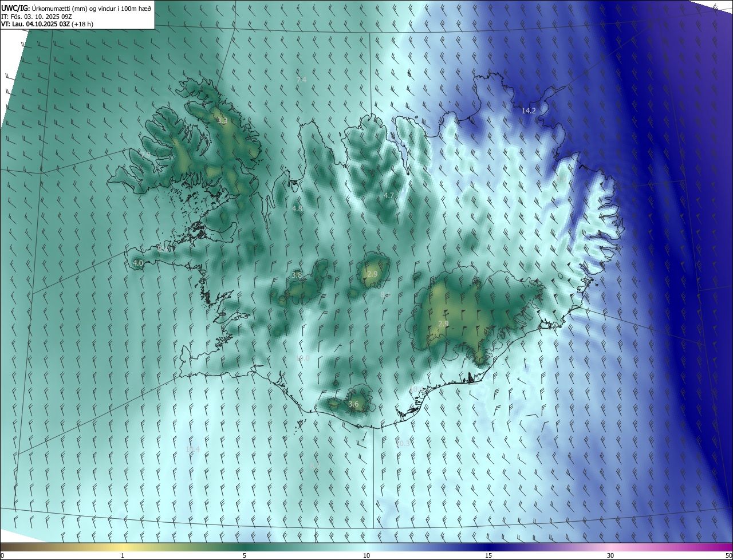Click the 7.4 value over the northern sea
The image size is (733, 560).
click(301, 80)
